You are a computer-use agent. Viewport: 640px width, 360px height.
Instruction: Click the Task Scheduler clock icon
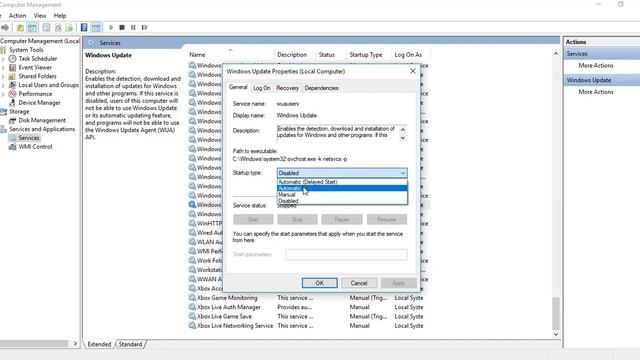(x=13, y=59)
